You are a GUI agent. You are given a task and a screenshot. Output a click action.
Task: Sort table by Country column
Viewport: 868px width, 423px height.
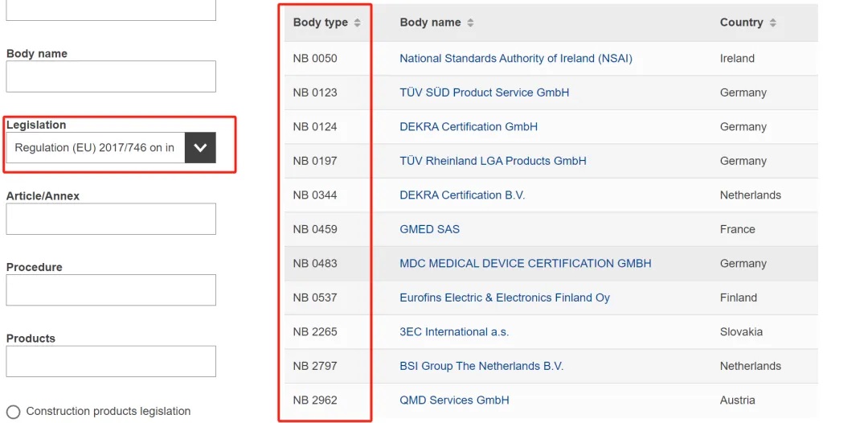[x=773, y=23]
